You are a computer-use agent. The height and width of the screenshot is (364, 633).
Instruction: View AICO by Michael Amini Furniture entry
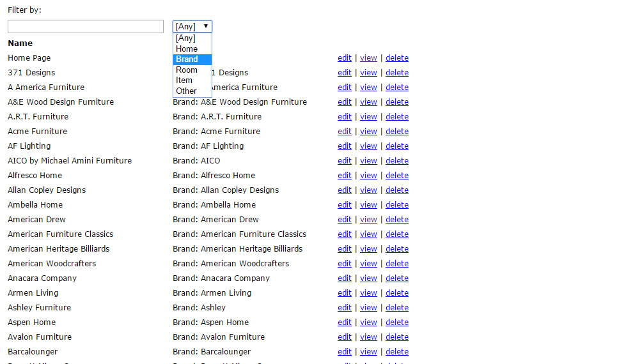pos(368,161)
